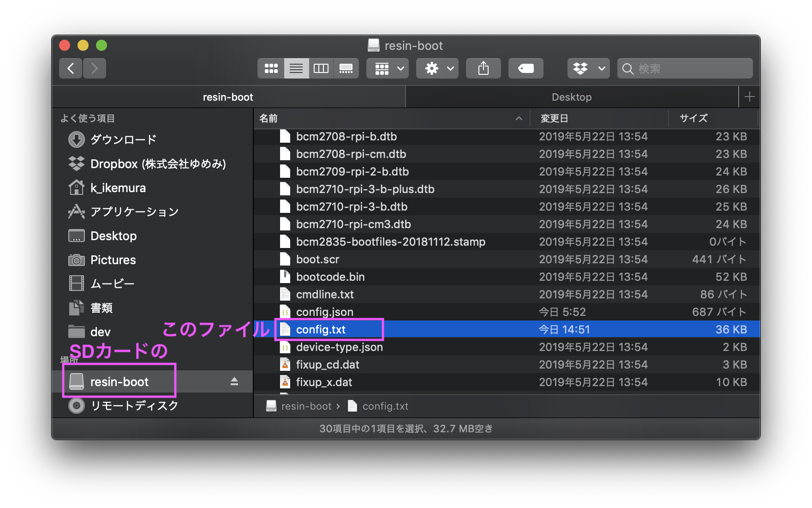Select file bcm2710-rpi-3-b.dtb
This screenshot has height=508, width=812.
(x=507, y=207)
